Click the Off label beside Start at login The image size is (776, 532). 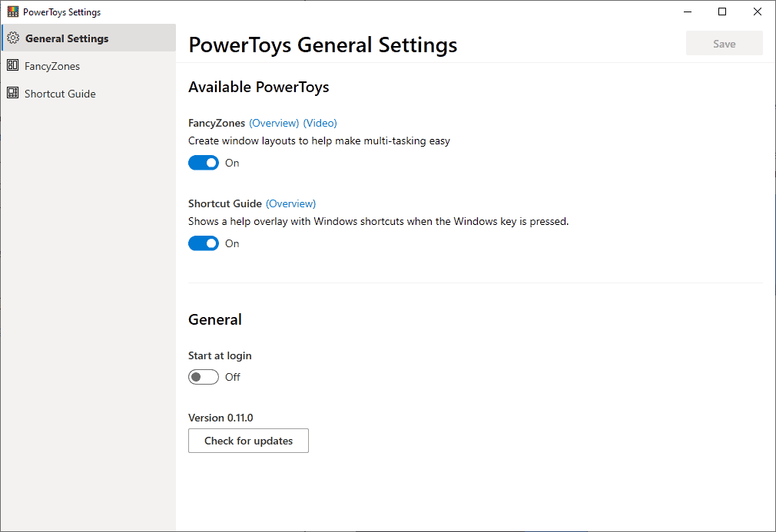coord(232,376)
